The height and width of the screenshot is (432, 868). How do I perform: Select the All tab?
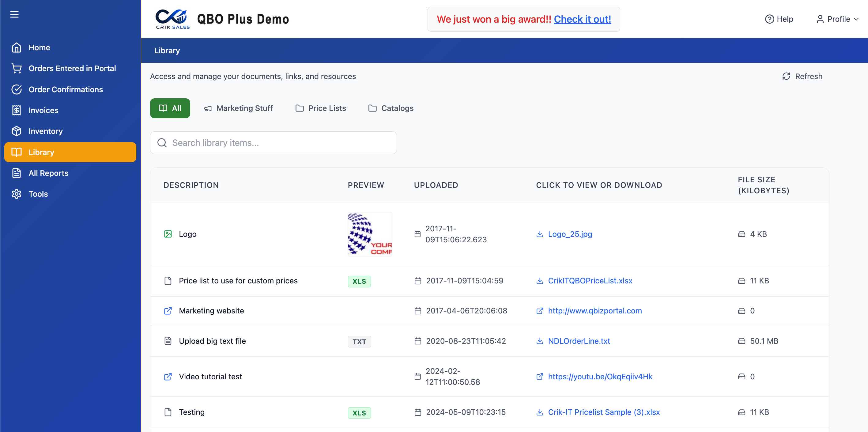coord(170,108)
